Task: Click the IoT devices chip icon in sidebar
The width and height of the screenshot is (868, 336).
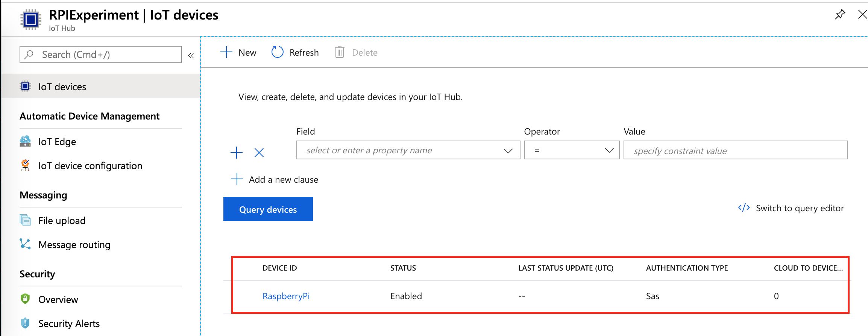Action: coord(25,86)
